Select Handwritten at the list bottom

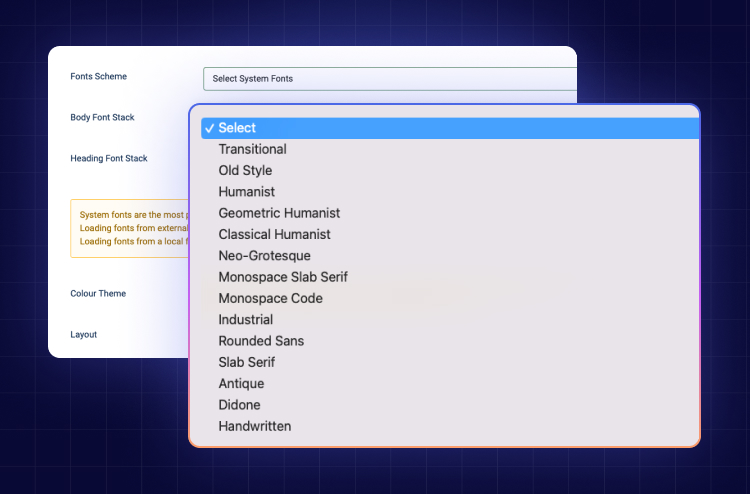click(x=450, y=426)
